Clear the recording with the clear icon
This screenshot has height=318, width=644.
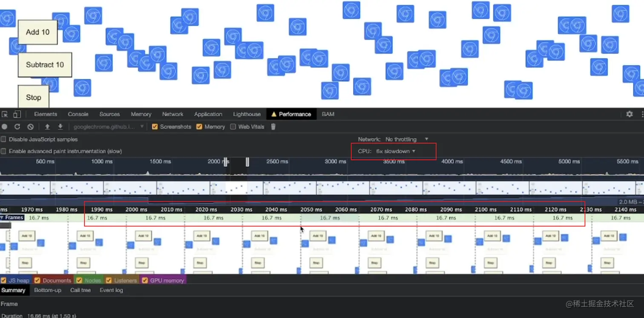[x=30, y=127]
